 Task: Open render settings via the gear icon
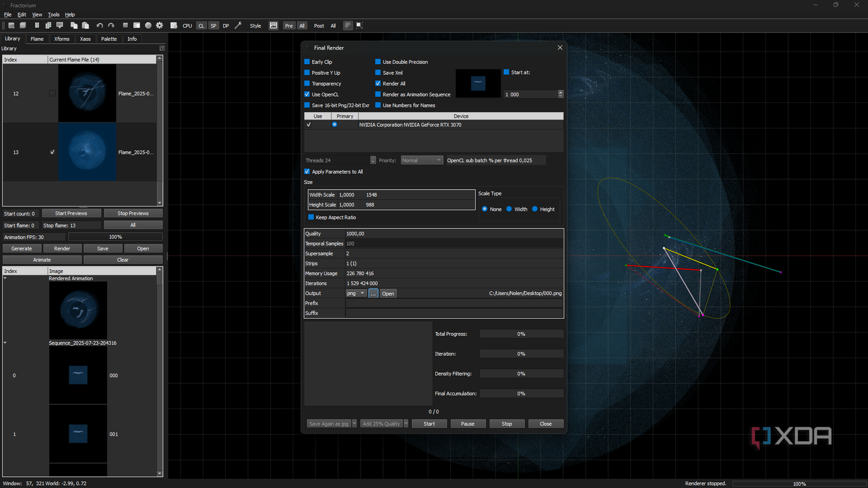tap(160, 25)
